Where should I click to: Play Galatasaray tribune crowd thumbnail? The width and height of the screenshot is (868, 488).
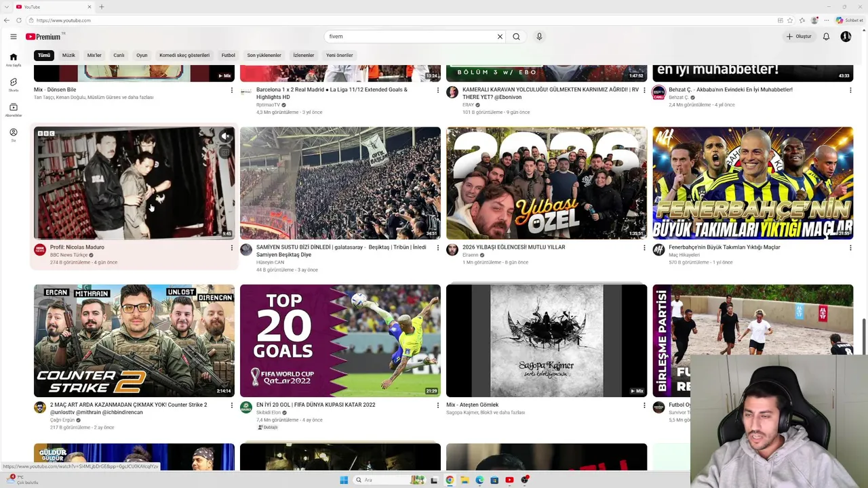340,183
